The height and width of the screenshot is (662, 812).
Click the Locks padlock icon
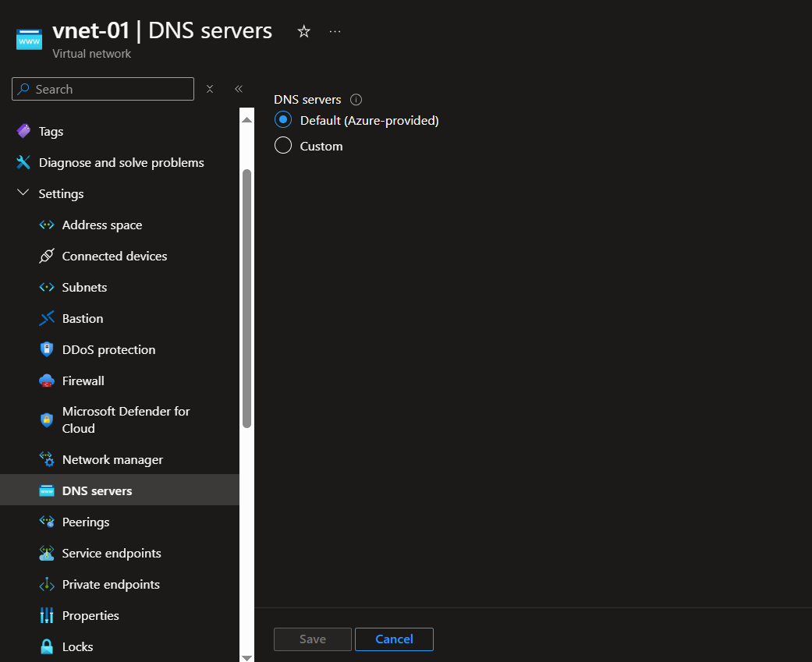(47, 646)
